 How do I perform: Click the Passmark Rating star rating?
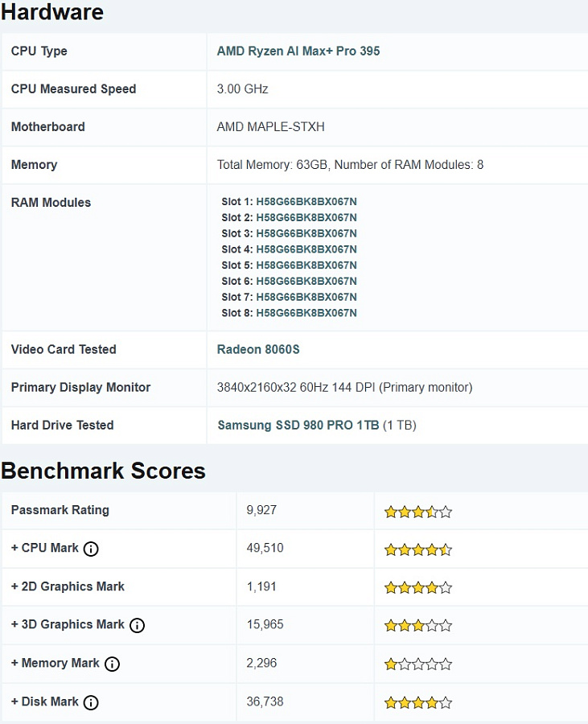point(418,512)
